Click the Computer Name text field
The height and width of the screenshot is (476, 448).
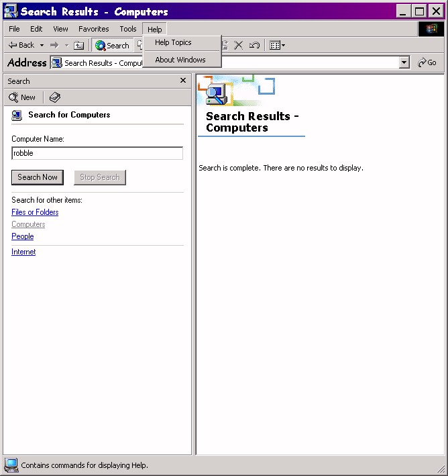coord(97,153)
